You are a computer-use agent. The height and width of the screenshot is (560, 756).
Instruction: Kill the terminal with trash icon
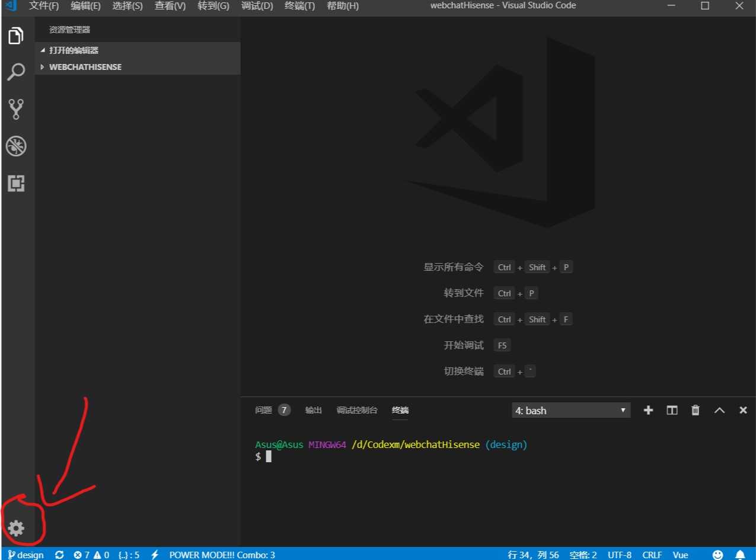pos(696,410)
